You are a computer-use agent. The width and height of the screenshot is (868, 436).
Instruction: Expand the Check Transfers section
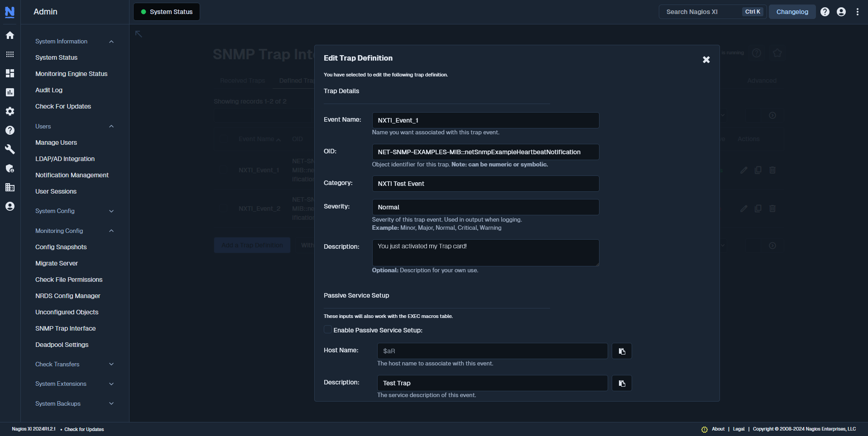pyautogui.click(x=75, y=364)
